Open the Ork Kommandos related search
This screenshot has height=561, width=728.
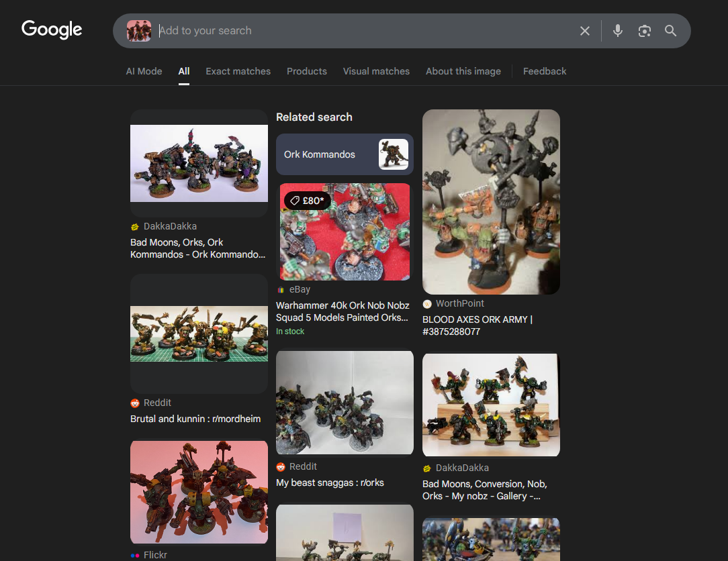345,154
